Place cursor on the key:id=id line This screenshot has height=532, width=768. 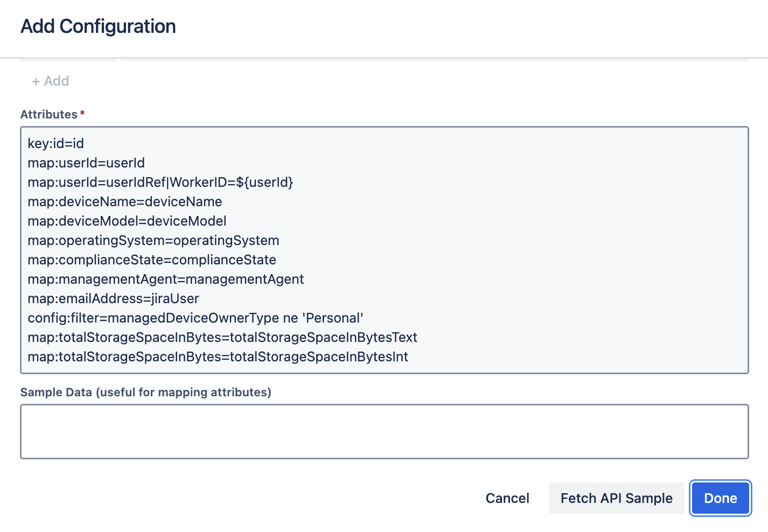[x=55, y=143]
